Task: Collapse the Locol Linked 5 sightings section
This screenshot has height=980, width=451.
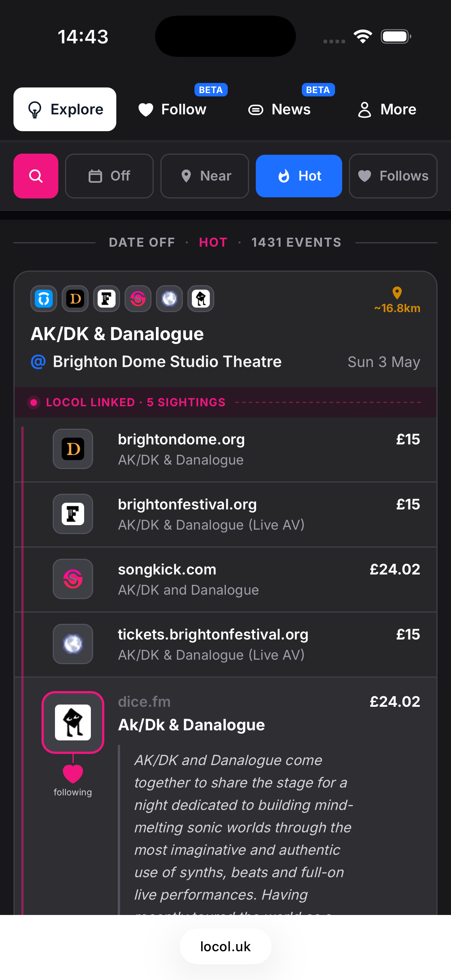Action: pos(135,402)
